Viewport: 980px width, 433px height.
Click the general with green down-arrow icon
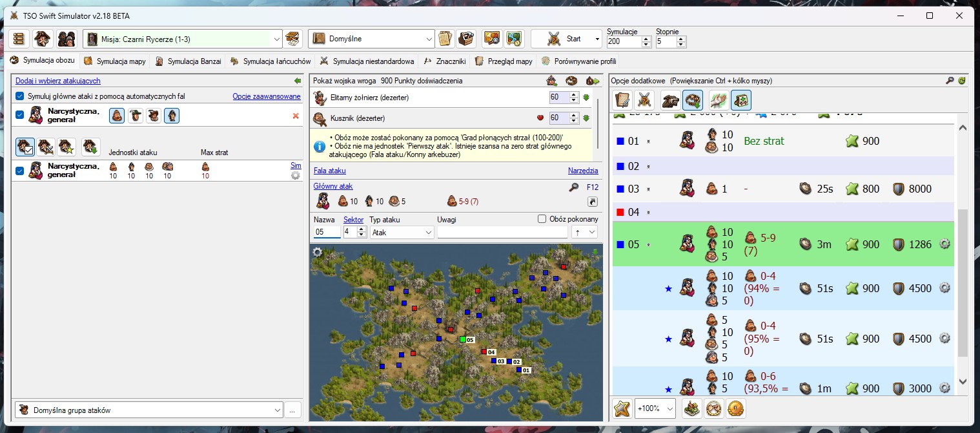coord(90,147)
